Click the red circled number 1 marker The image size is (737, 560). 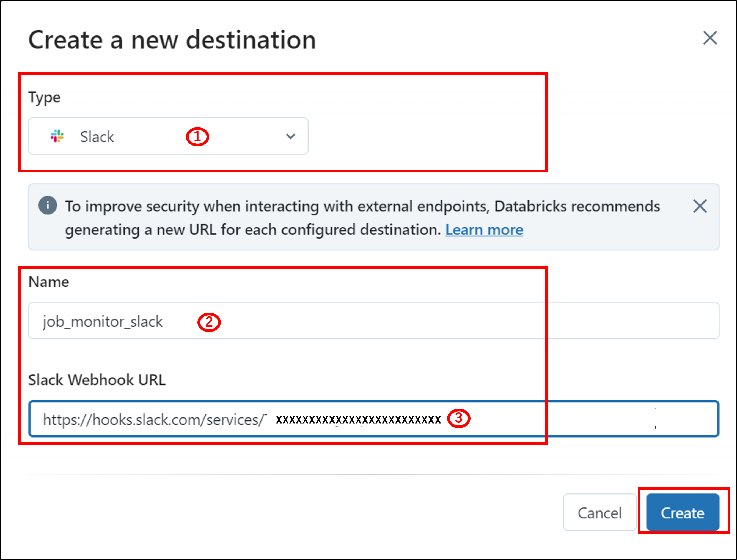(197, 137)
